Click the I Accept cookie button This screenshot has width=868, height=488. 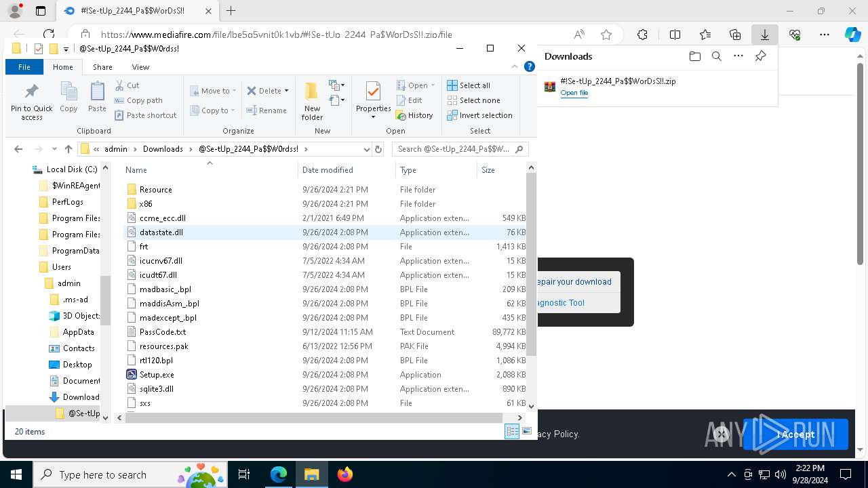(x=795, y=434)
